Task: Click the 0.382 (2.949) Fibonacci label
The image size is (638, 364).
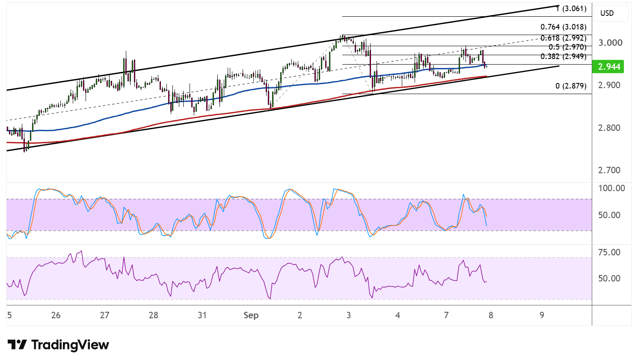Action: click(563, 56)
